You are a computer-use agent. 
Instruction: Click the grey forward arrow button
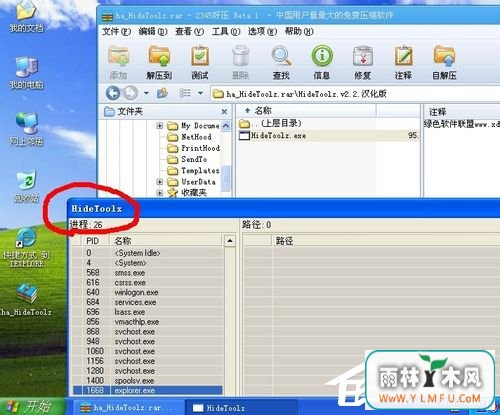pos(130,93)
